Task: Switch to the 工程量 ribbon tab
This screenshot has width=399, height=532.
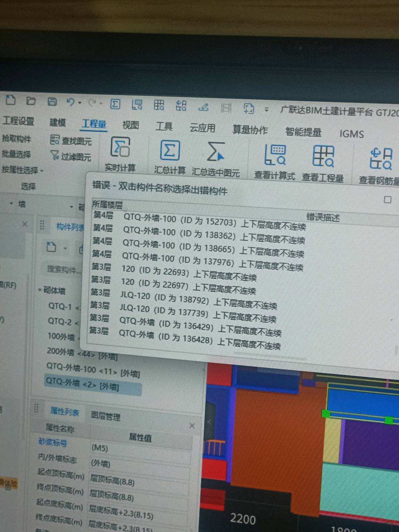Action: coord(94,124)
